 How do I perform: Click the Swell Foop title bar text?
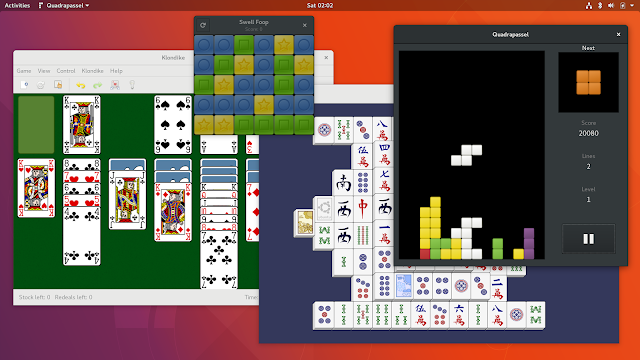pyautogui.click(x=253, y=22)
